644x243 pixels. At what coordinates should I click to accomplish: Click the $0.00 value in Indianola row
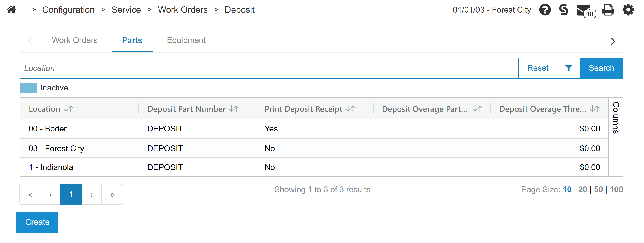[590, 167]
